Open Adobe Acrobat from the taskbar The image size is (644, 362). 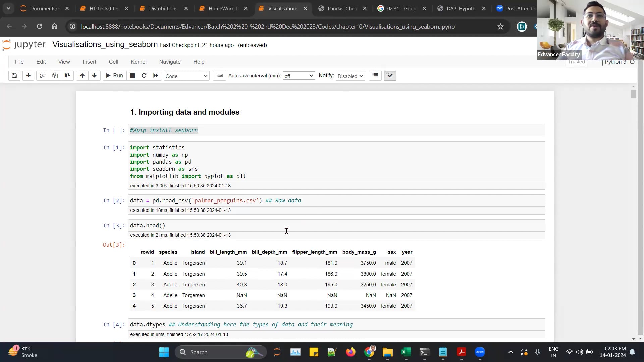point(461,352)
